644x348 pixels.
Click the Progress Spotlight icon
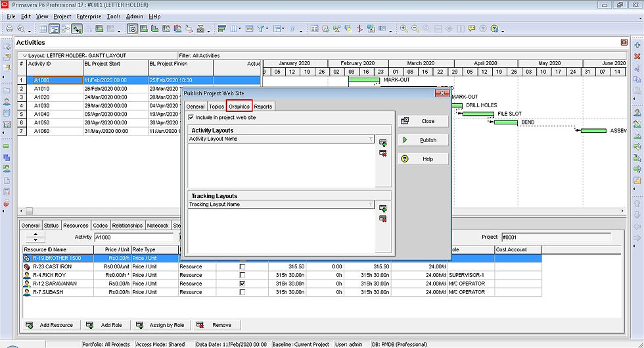tap(348, 29)
